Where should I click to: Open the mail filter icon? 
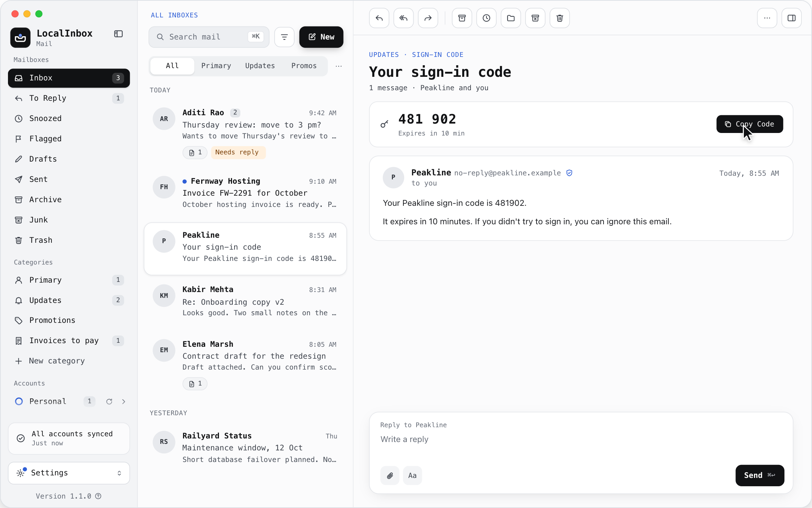(284, 37)
